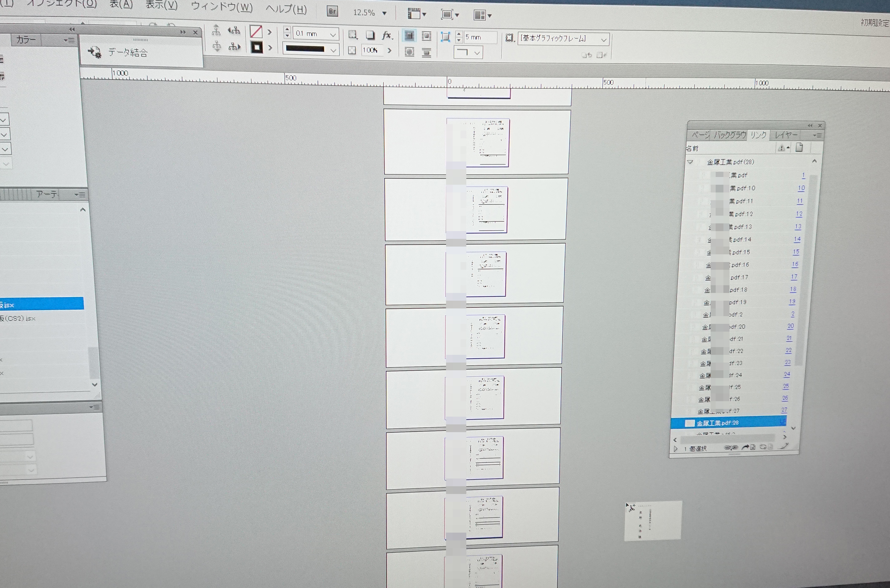Click page link number 10 in Links panel

[x=801, y=188]
